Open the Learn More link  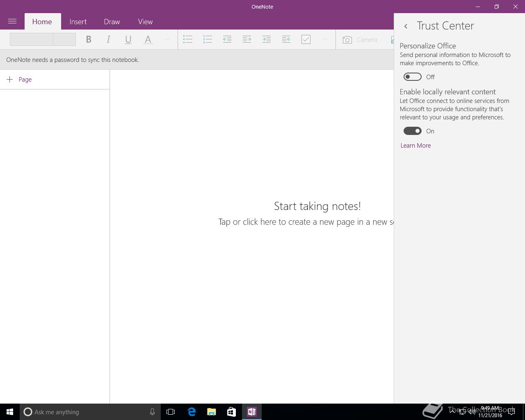click(415, 146)
